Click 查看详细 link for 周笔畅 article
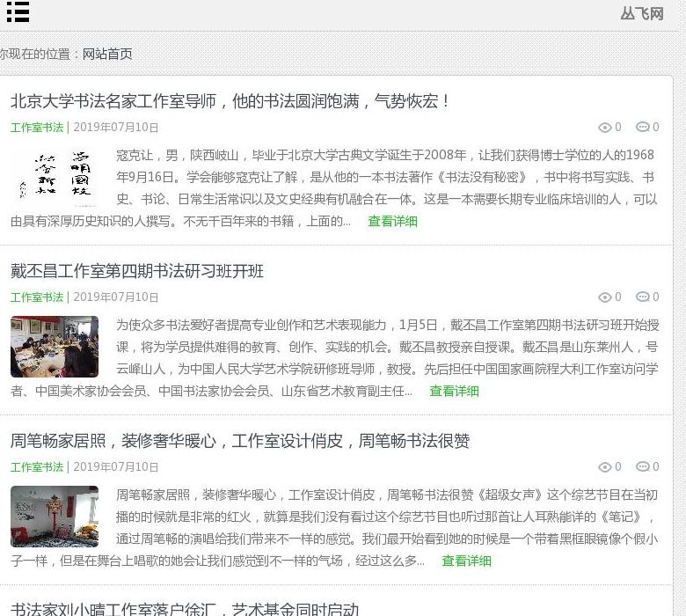The height and width of the screenshot is (616, 686). 466,561
